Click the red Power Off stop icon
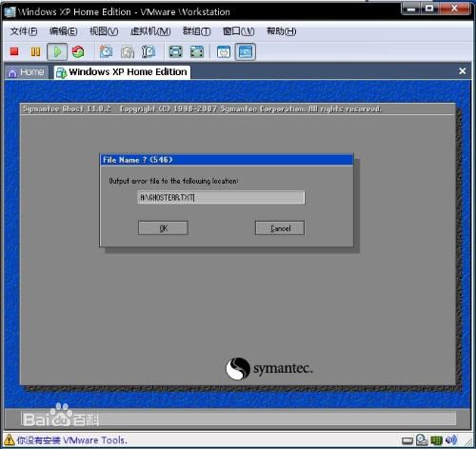The image size is (476, 449). [14, 51]
